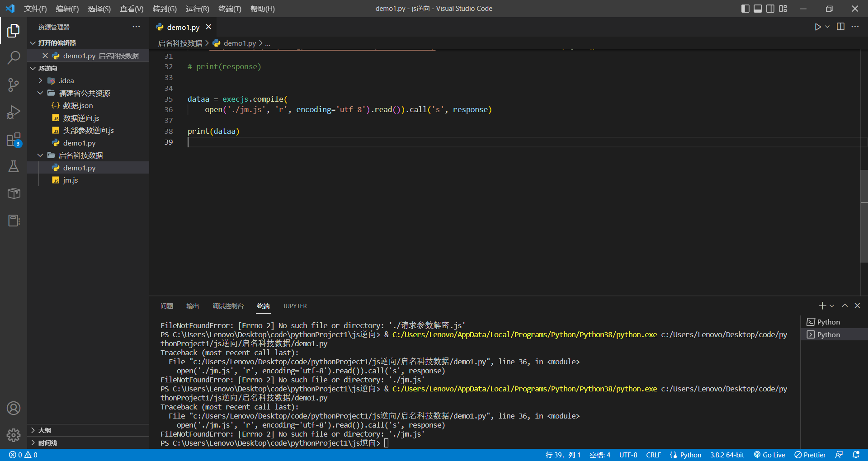The image size is (868, 461).
Task: Open the Search view in activity bar
Action: click(x=14, y=57)
